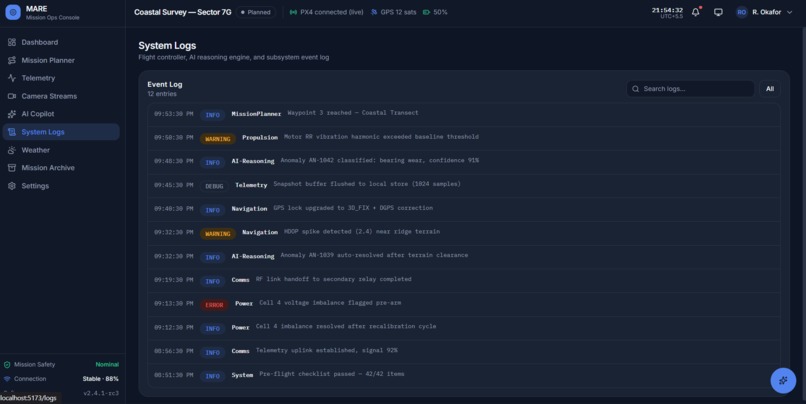Select the Snapshot buffer flushed debug entry
This screenshot has width=806, height=404.
(464, 185)
